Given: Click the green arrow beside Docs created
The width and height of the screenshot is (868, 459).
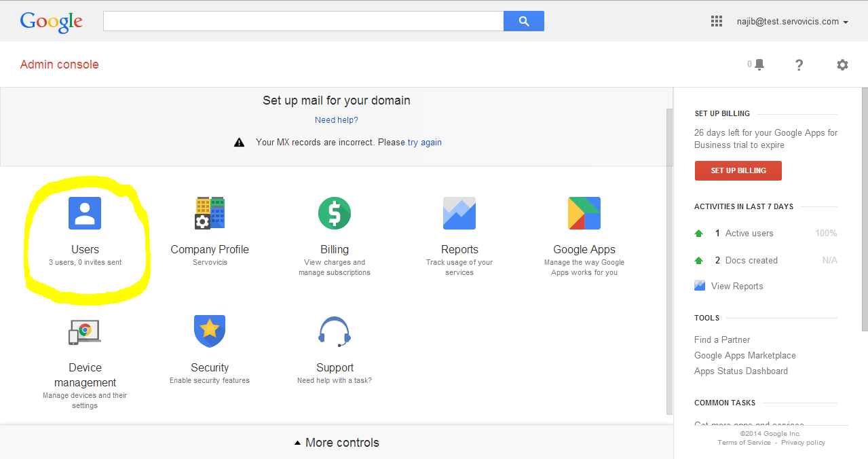Looking at the screenshot, I should point(699,261).
